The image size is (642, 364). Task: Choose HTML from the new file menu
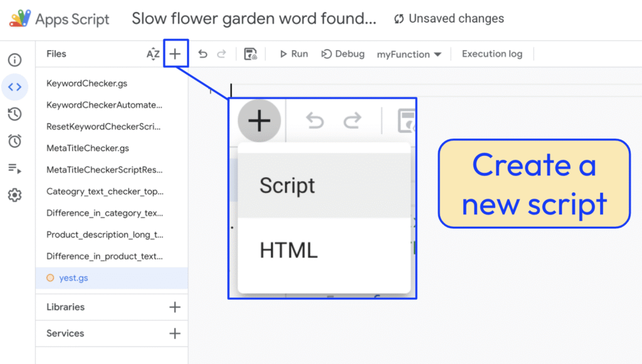288,250
